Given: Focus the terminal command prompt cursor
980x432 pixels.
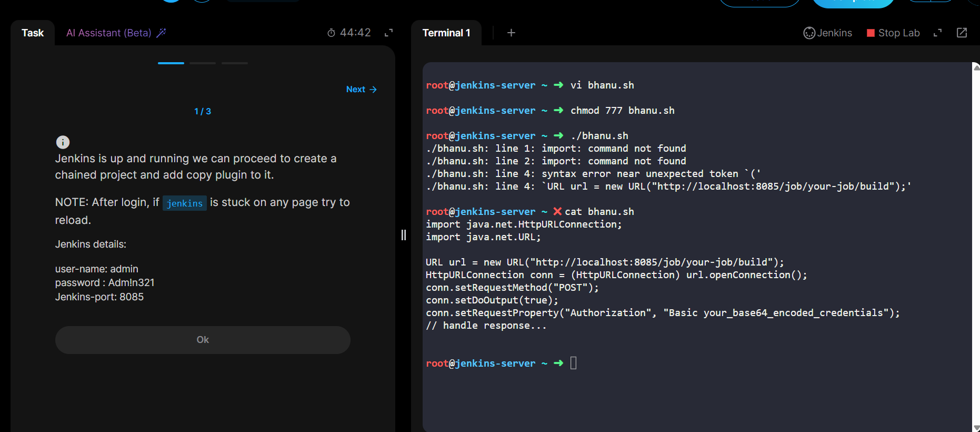Looking at the screenshot, I should point(573,363).
